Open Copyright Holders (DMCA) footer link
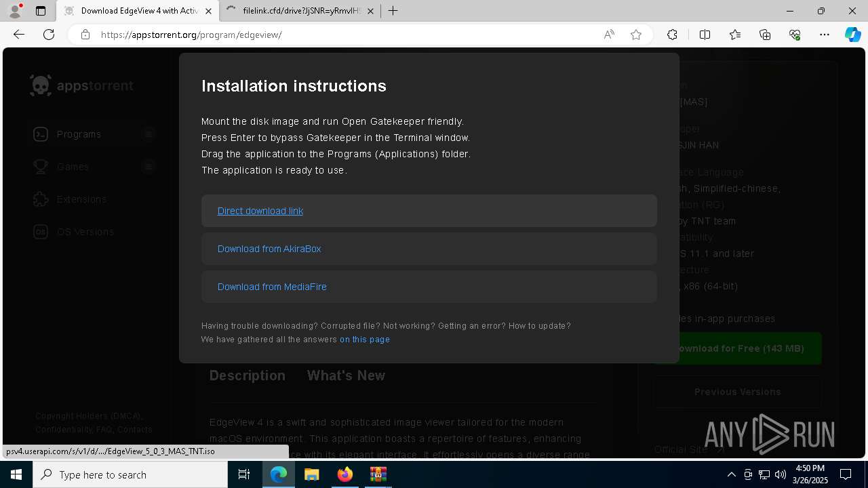 pyautogui.click(x=88, y=416)
